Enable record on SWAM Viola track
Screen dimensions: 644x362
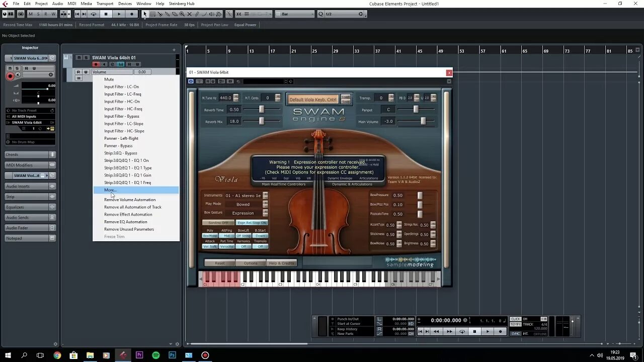(96, 64)
